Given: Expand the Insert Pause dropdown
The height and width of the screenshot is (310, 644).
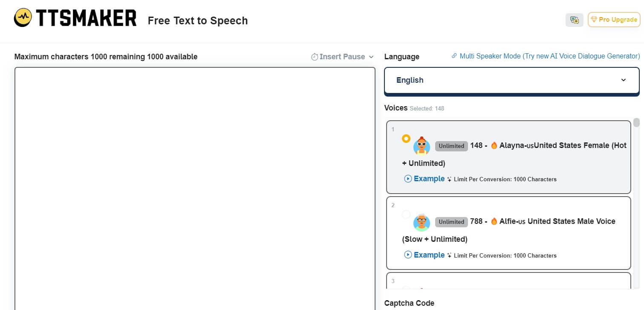Looking at the screenshot, I should tap(342, 57).
